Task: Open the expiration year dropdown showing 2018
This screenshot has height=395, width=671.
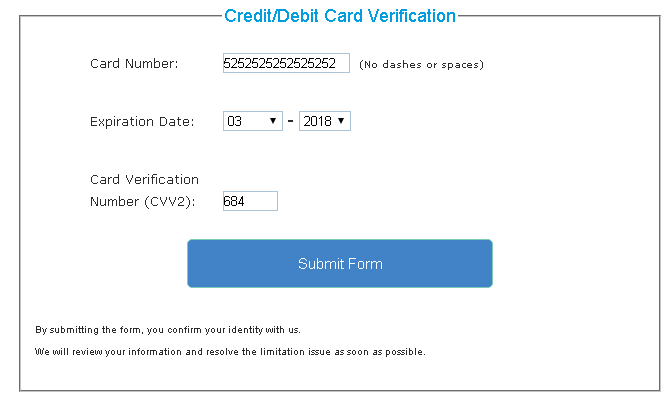Action: (324, 121)
